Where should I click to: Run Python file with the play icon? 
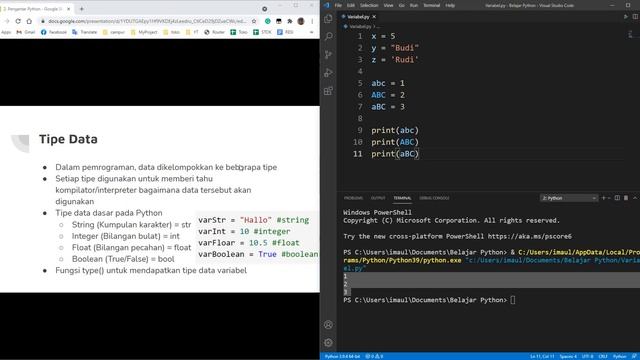(625, 17)
